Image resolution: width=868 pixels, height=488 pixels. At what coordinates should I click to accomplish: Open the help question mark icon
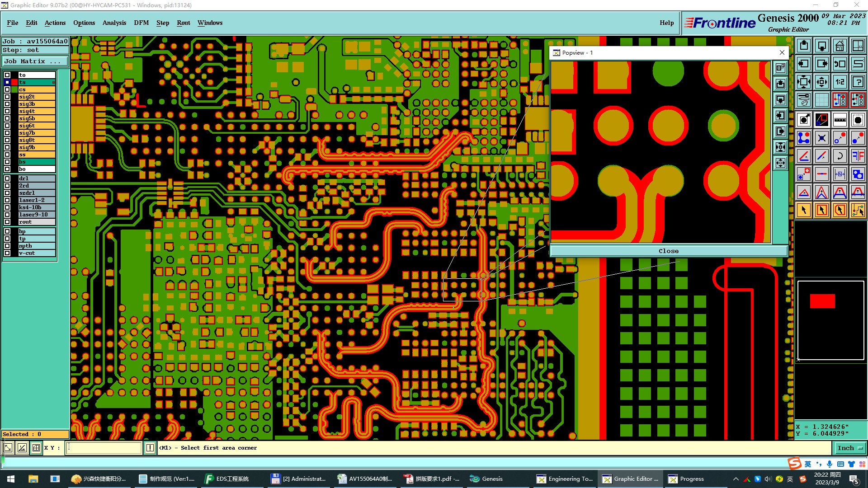858,82
